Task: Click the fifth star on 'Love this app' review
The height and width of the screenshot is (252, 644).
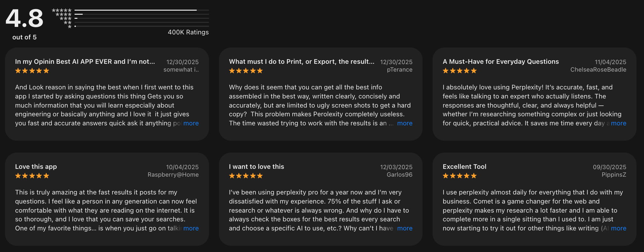Action: [x=46, y=176]
